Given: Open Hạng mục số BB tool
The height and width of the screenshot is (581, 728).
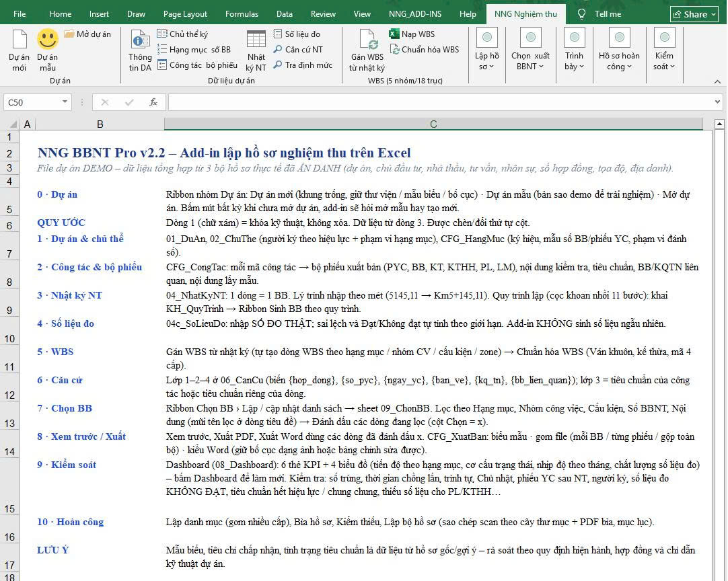Looking at the screenshot, I should [194, 50].
